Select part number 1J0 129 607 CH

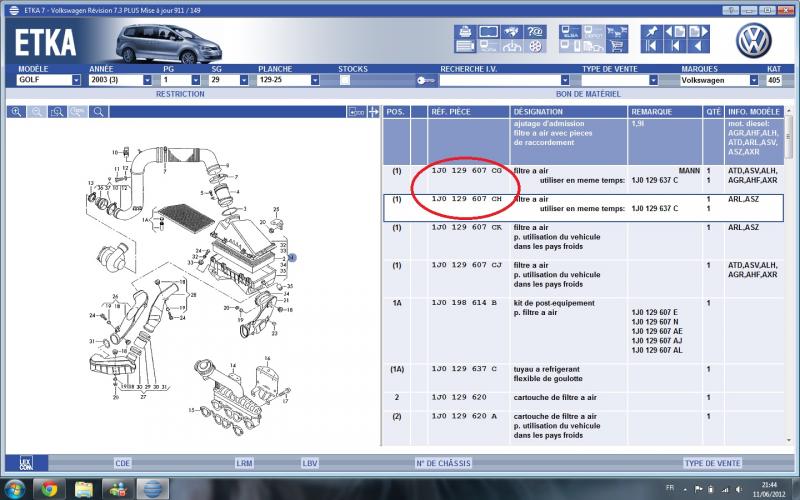(466, 199)
